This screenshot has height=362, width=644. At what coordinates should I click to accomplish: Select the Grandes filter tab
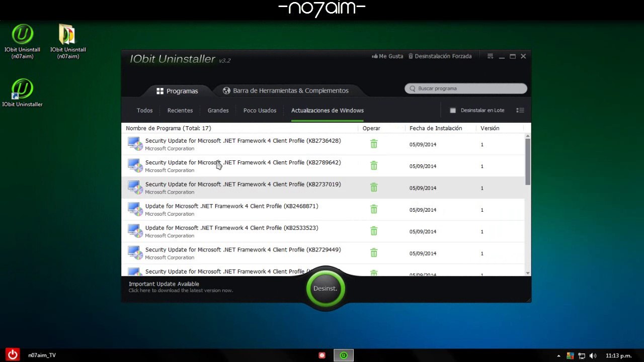[218, 111]
